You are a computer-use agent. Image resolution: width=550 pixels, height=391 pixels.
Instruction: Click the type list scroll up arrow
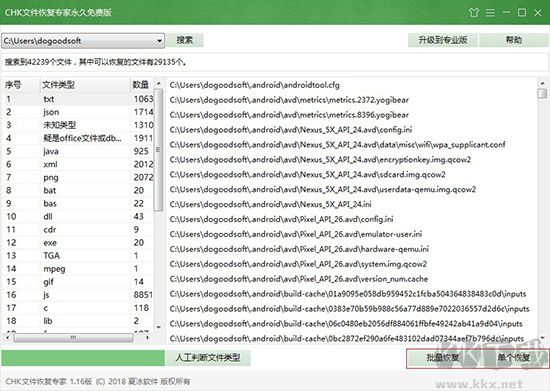click(159, 83)
